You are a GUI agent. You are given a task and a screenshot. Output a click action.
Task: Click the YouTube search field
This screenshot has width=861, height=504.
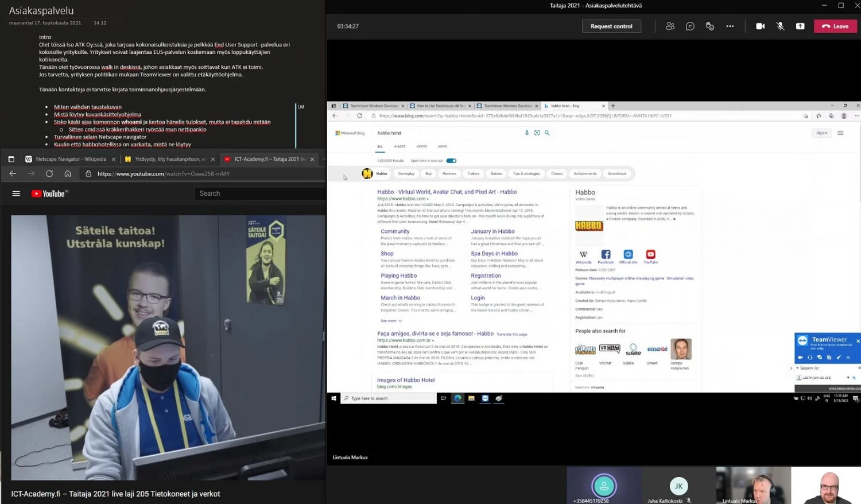(x=258, y=193)
